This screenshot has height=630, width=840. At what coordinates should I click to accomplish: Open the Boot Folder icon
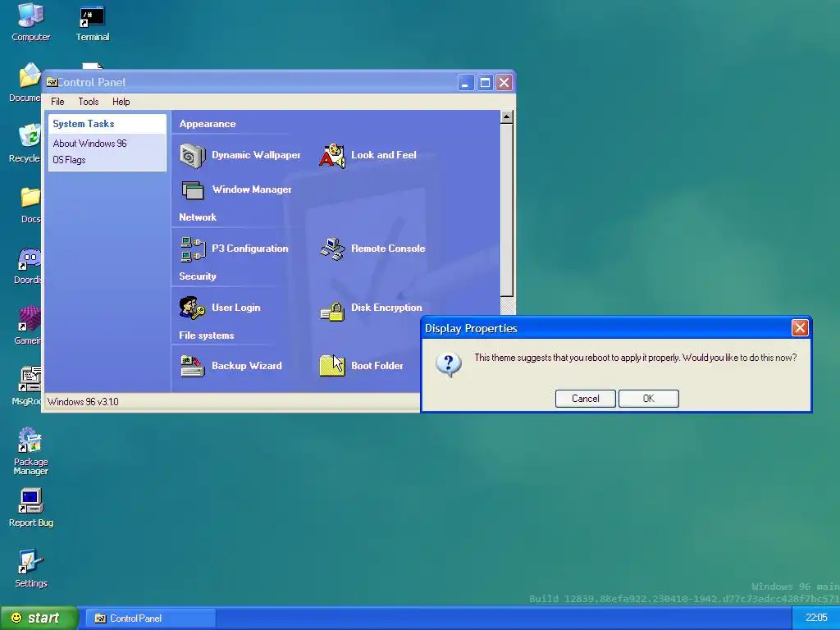(x=332, y=366)
